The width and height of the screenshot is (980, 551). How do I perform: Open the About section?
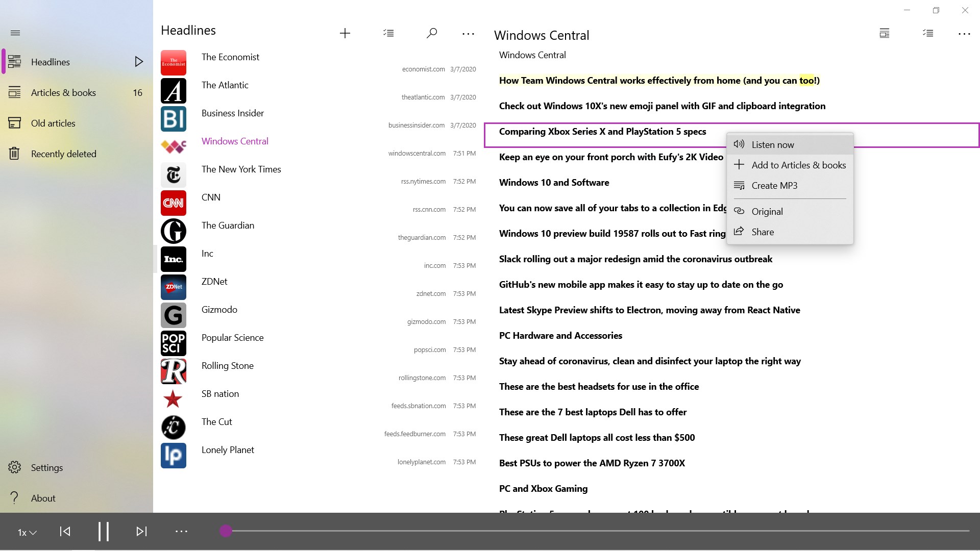[x=43, y=497]
